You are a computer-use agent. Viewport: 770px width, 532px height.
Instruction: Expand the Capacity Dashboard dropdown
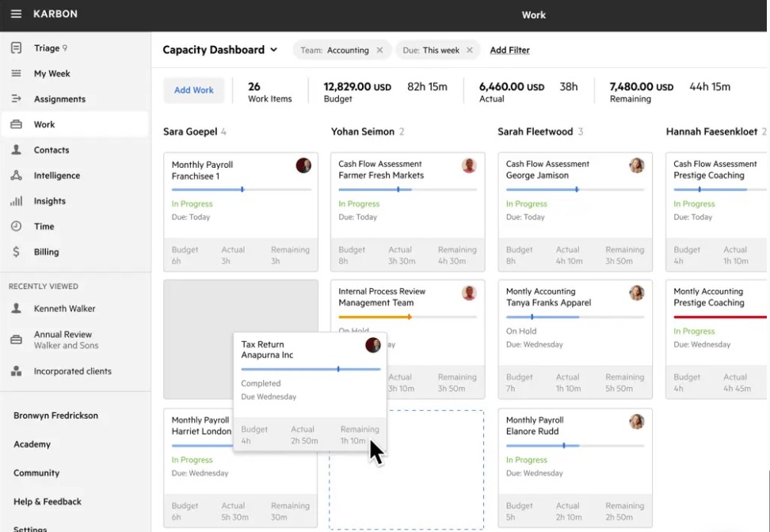[x=274, y=50]
